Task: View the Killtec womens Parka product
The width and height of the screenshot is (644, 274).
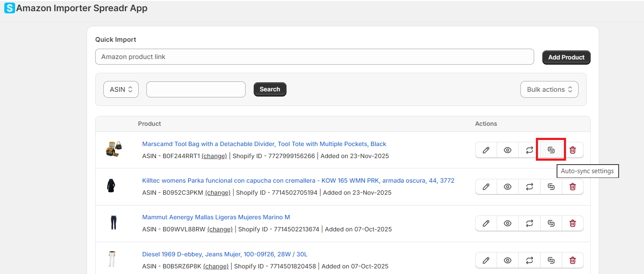Action: (x=508, y=187)
